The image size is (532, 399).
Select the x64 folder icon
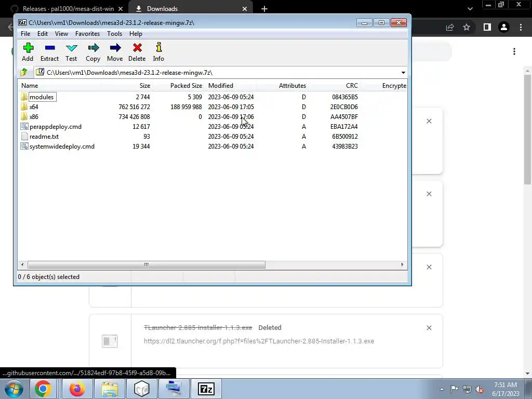[24, 107]
